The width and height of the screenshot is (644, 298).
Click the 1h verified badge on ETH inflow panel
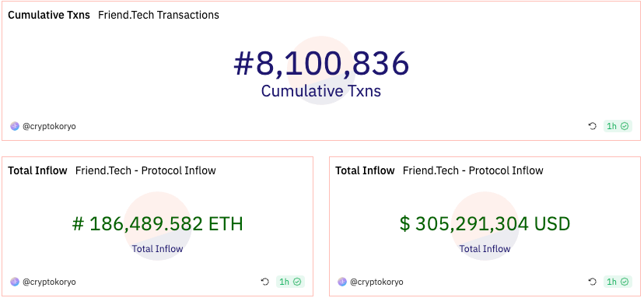pos(290,282)
